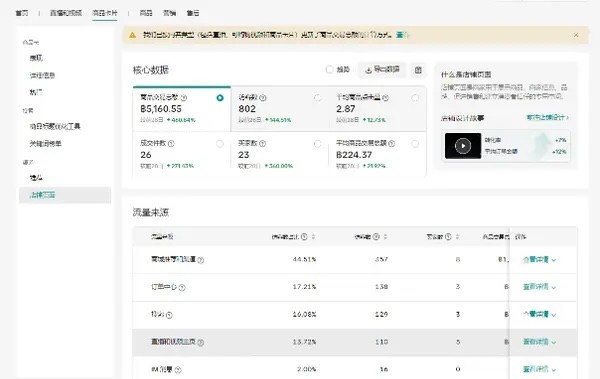Screen dimensions: 600x379
Task: Click the 什么是店铺页面 info panel title
Action: pos(466,75)
